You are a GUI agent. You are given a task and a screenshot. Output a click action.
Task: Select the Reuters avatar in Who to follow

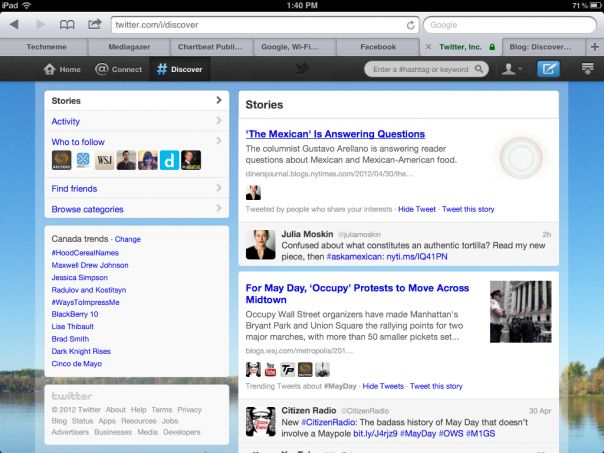(61, 160)
